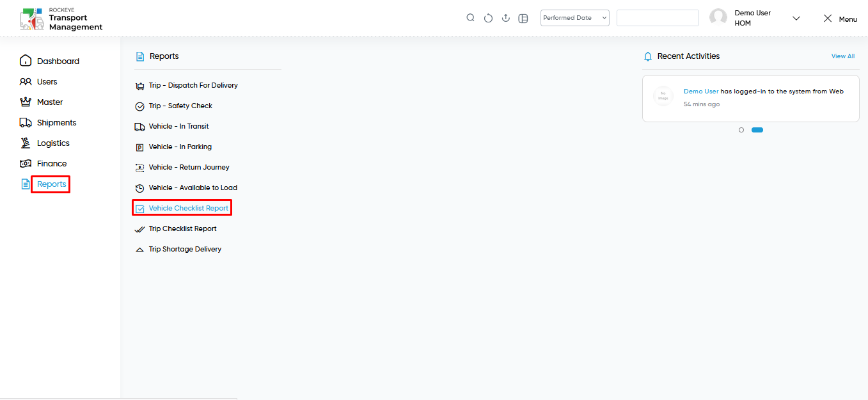Click the empty date input field in header
Viewport: 868px width, 400px height.
pyautogui.click(x=658, y=18)
